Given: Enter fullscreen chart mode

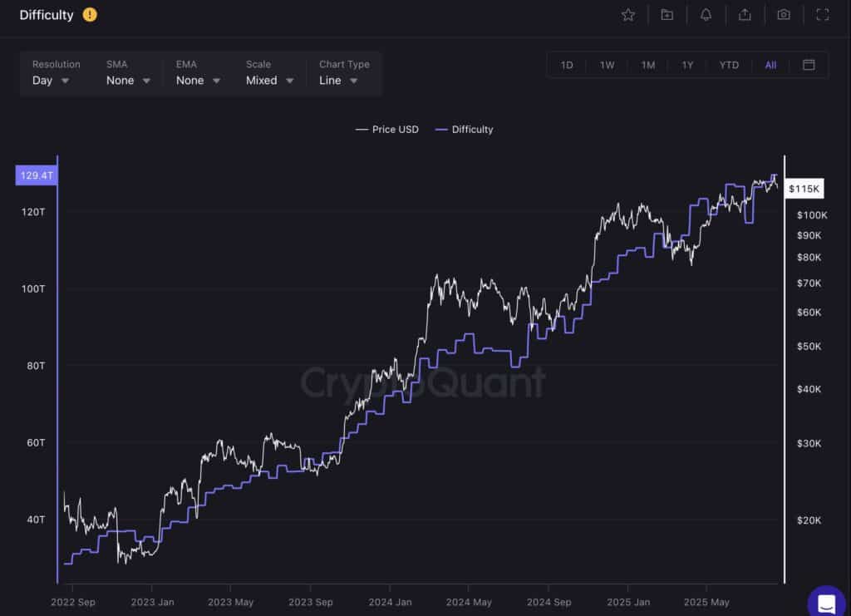Looking at the screenshot, I should (x=823, y=15).
